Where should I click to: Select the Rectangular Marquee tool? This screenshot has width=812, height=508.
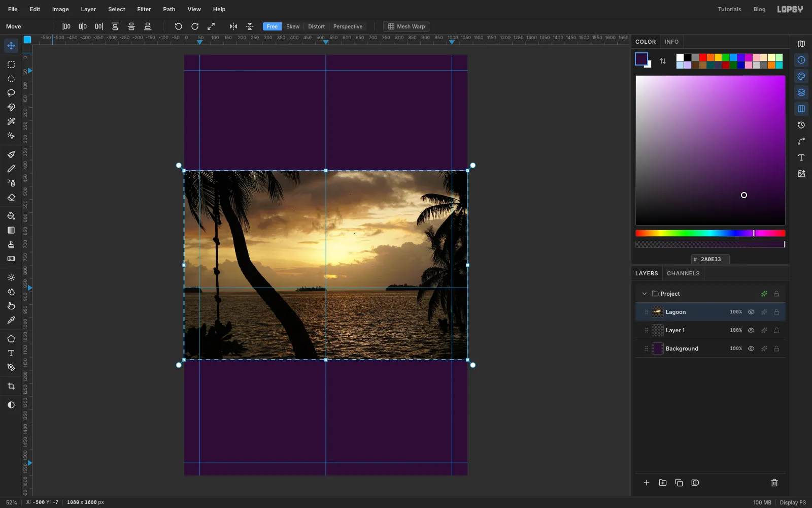11,65
